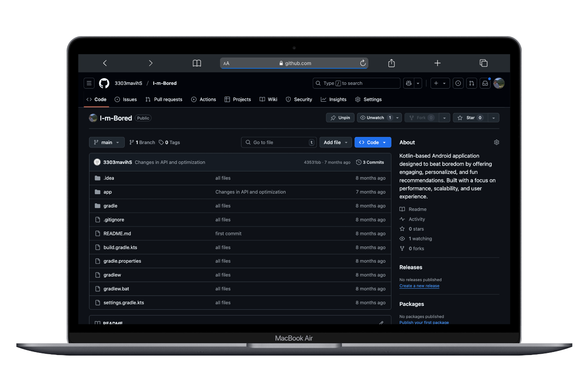Unpin the repository from profile

(340, 118)
